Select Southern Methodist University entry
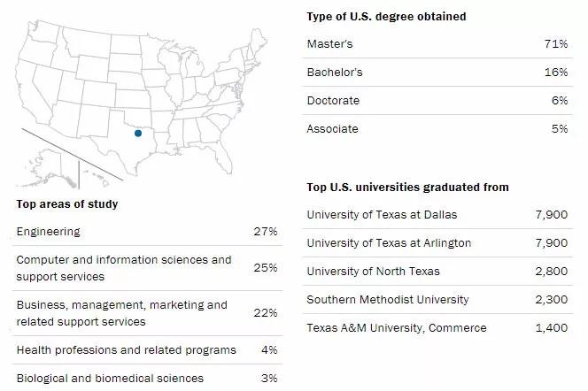The width and height of the screenshot is (588, 391). coord(385,300)
